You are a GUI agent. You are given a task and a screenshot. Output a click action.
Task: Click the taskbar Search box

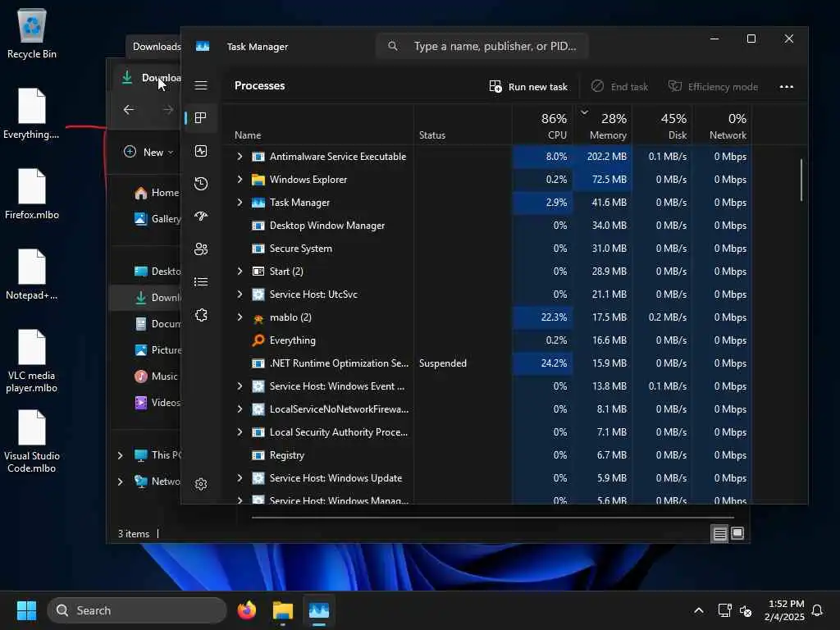[x=137, y=610]
